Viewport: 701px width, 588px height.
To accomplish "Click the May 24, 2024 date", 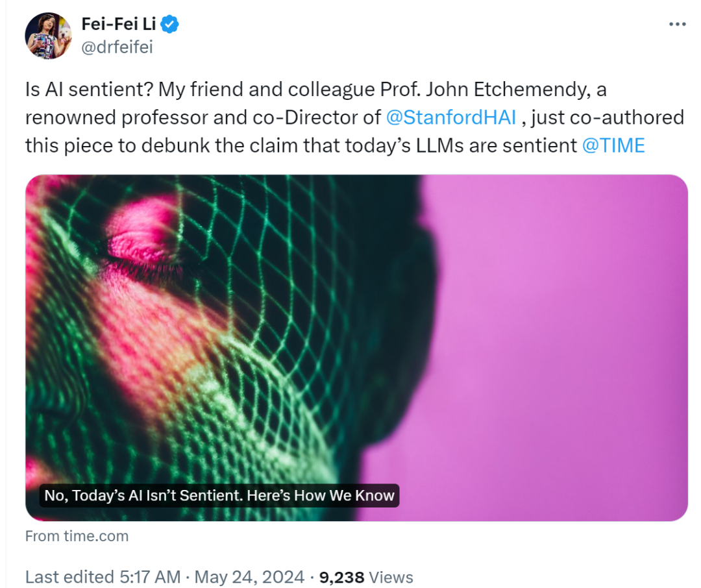I will click(249, 577).
